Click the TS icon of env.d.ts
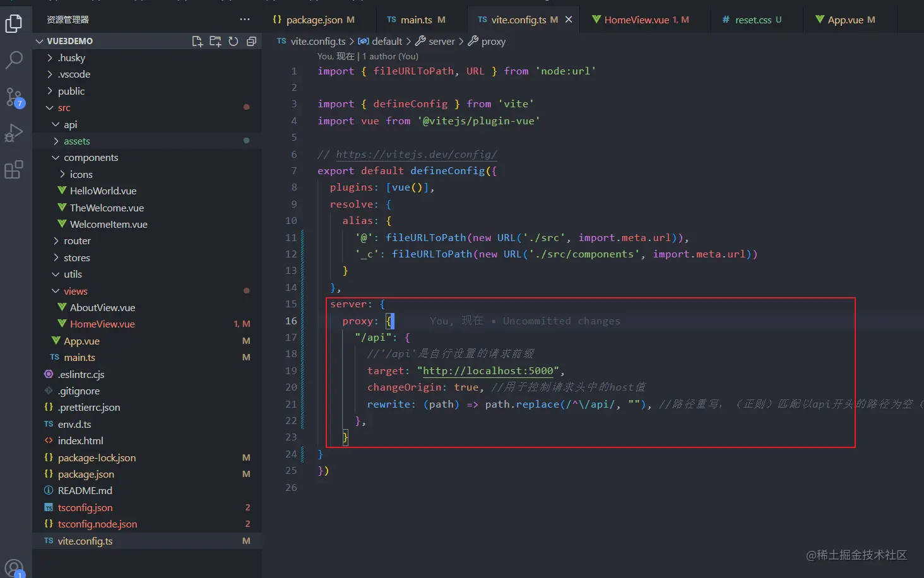 coord(49,424)
